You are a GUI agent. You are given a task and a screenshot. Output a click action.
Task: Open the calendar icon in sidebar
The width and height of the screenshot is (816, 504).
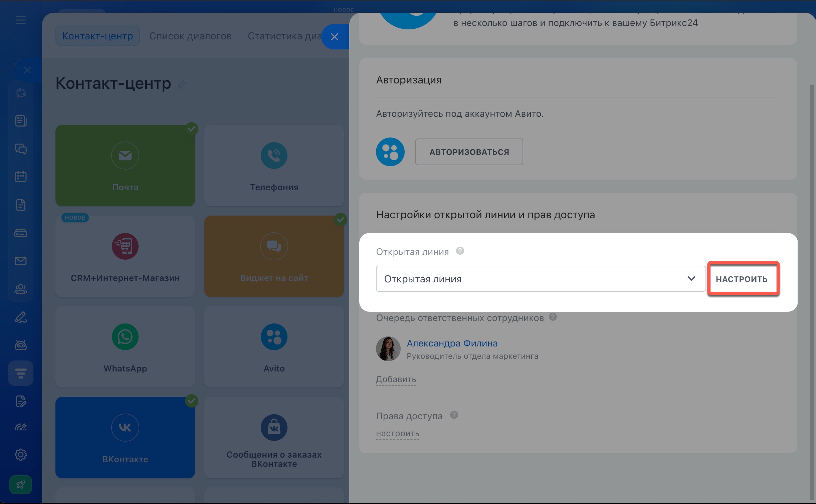tap(21, 177)
